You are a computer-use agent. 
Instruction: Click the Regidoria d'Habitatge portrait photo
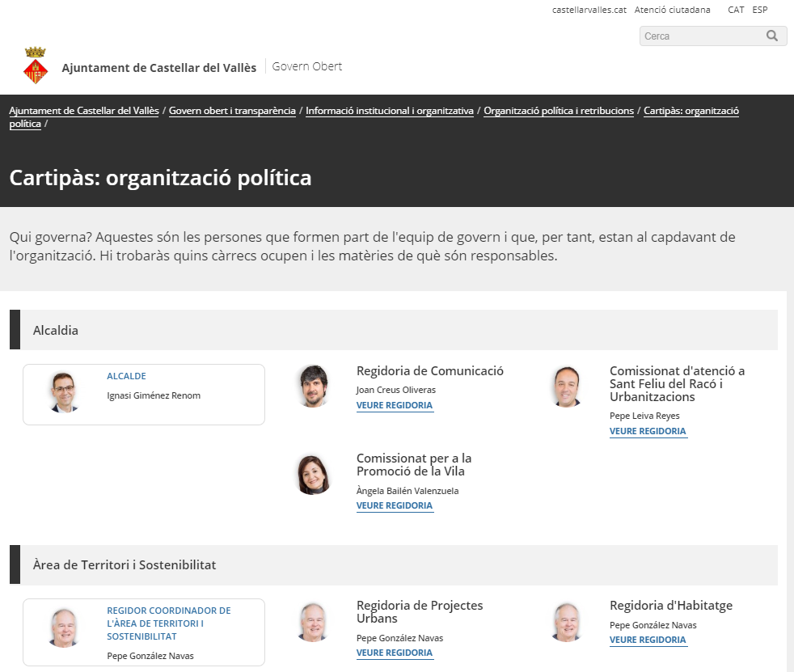[566, 622]
